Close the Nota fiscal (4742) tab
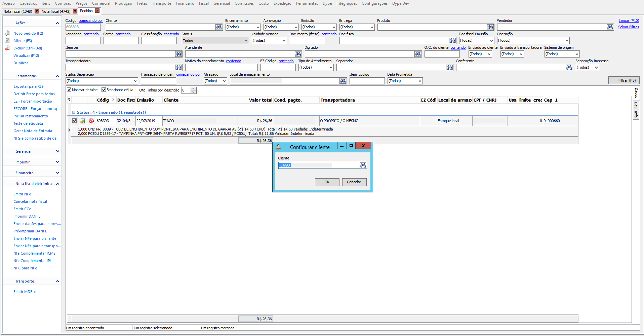Screen dimensions: 644x336 (75, 11)
